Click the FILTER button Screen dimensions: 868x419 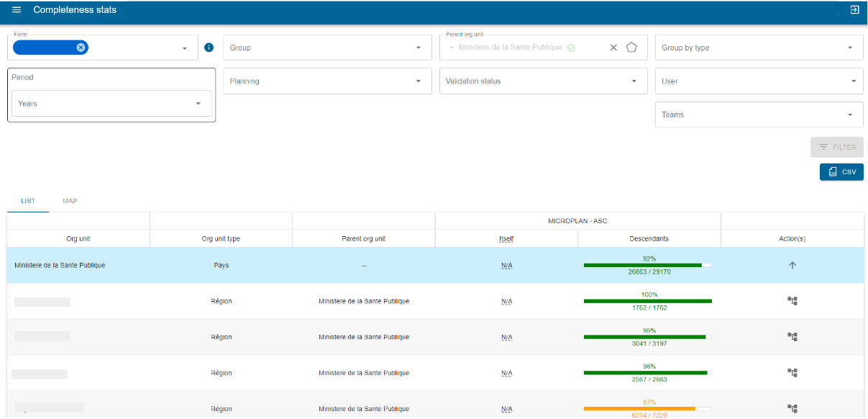836,147
